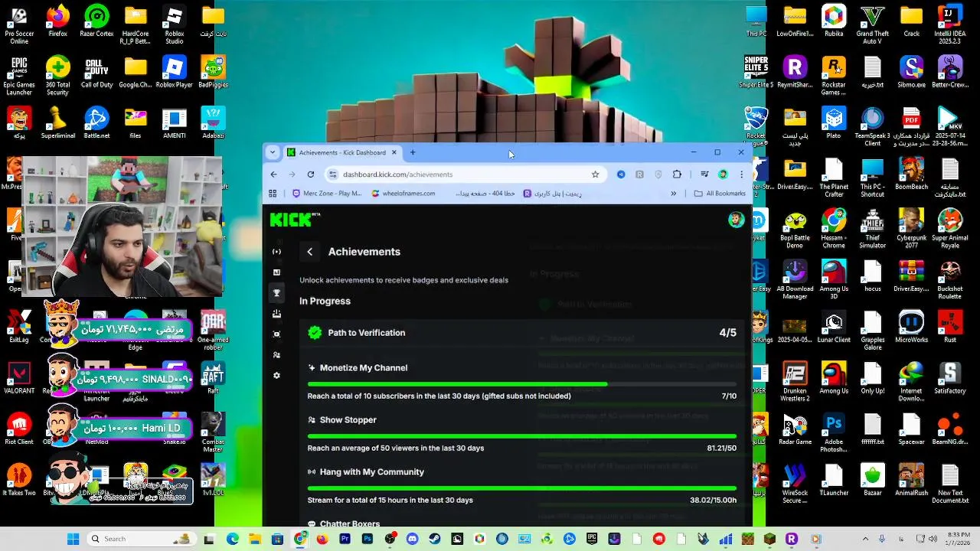Open 360 Total Security desktop icon
The width and height of the screenshot is (980, 551).
pyautogui.click(x=57, y=76)
